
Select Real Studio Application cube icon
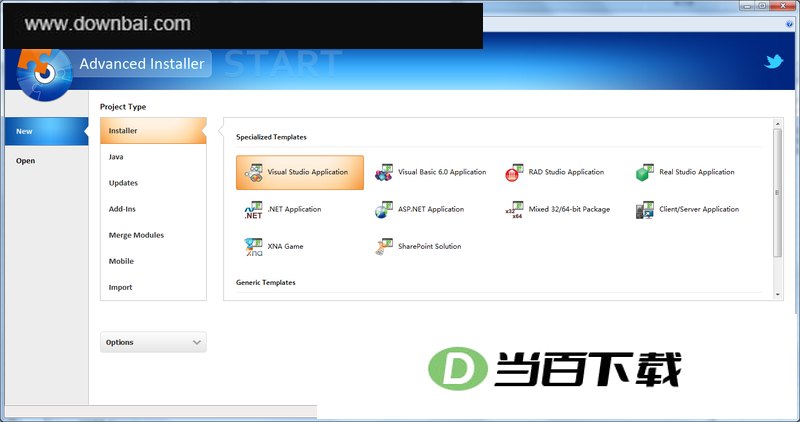[645, 172]
